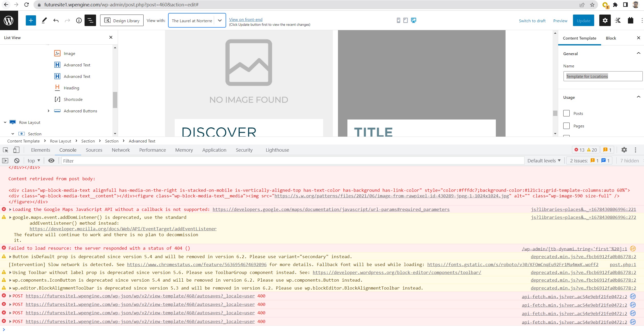Close the settings sidebar
The image size is (644, 335).
click(639, 38)
